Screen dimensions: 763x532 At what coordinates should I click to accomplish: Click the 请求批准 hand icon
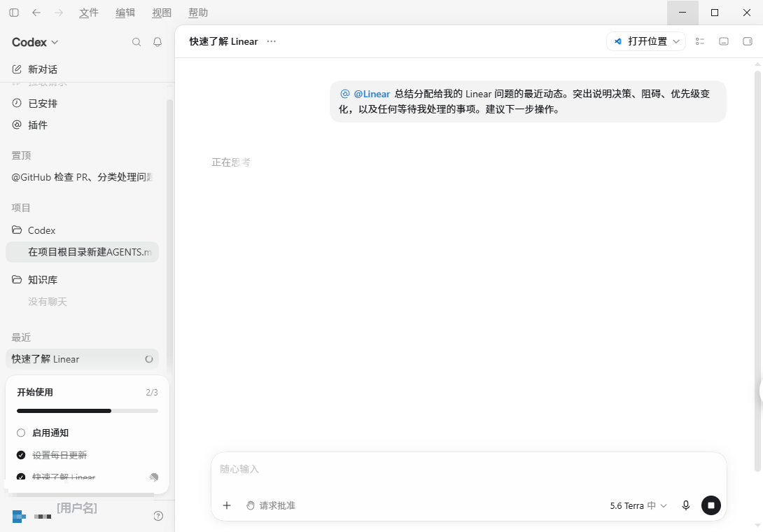250,505
